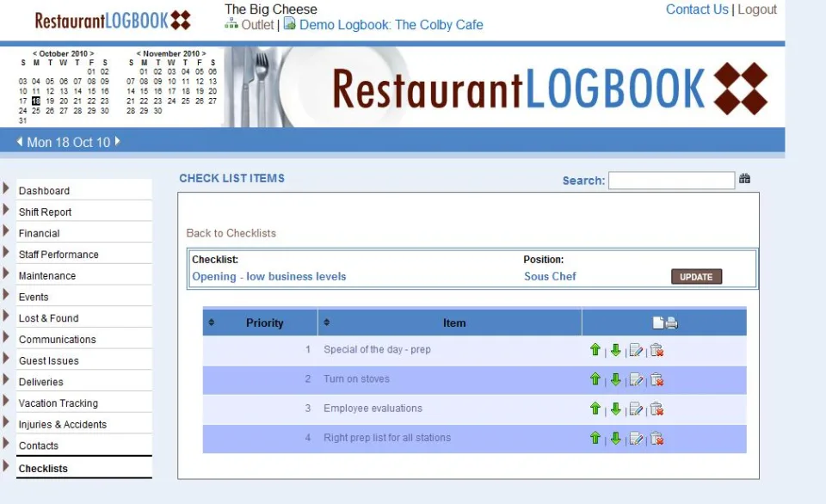The width and height of the screenshot is (826, 504).
Task: Delete the 'Special of the day - prep' item
Action: coord(656,350)
